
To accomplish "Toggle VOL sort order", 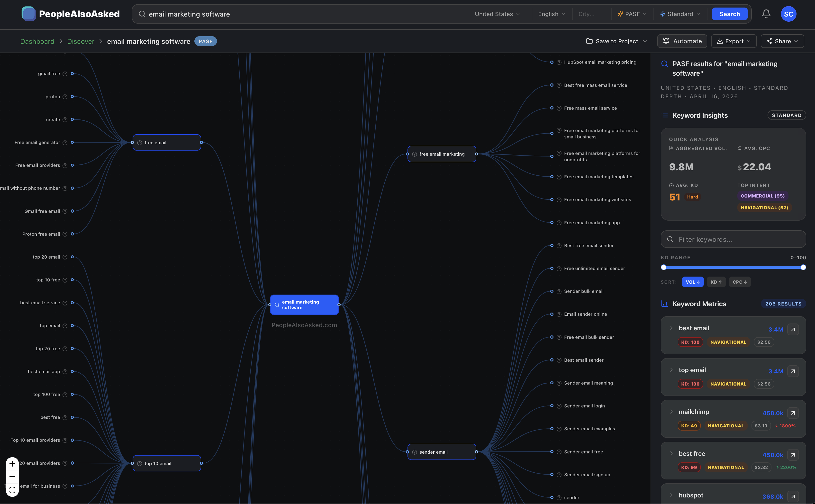I will pyautogui.click(x=692, y=282).
